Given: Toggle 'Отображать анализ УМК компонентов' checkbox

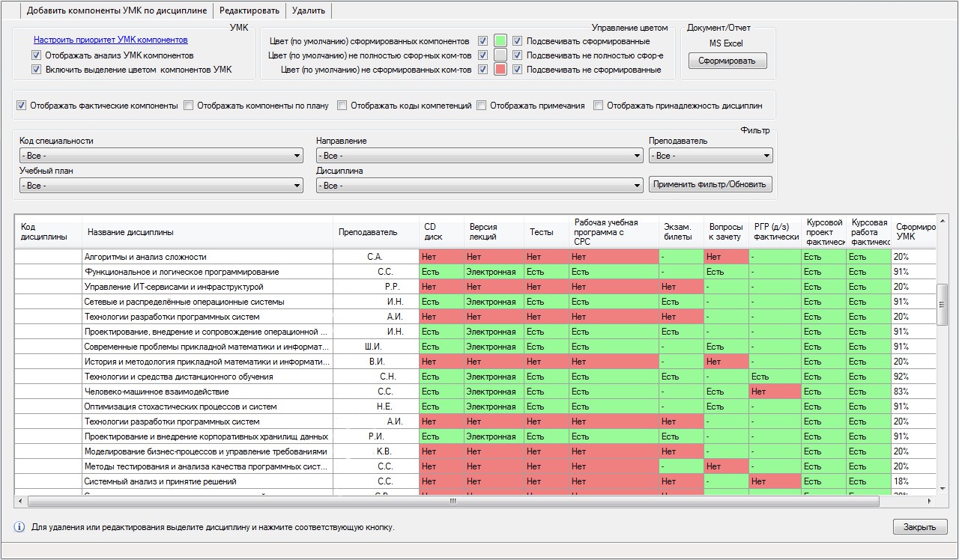Looking at the screenshot, I should pos(36,55).
